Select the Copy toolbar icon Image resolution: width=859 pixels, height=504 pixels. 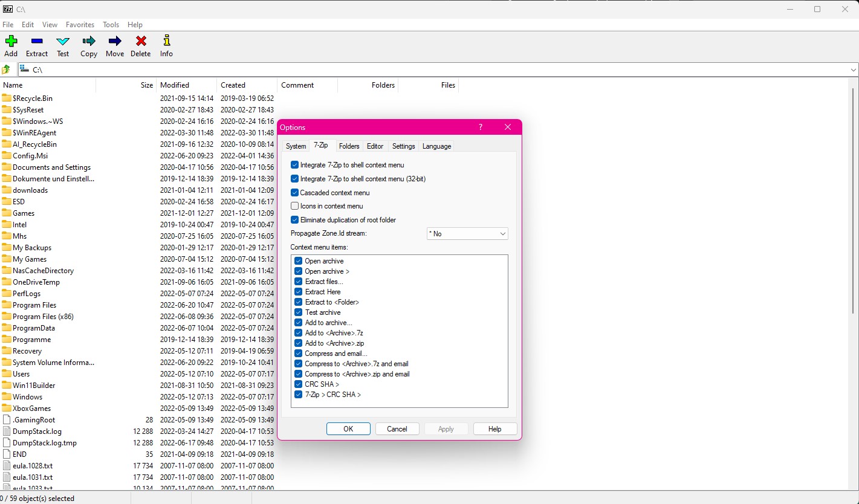[89, 42]
